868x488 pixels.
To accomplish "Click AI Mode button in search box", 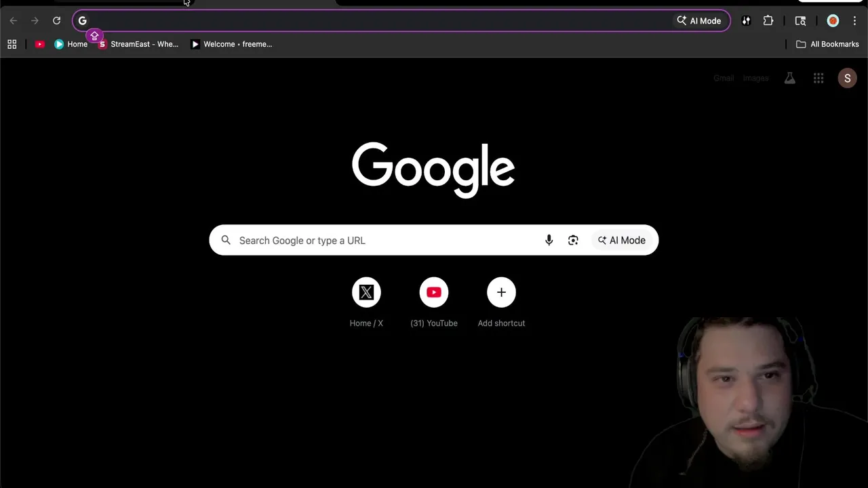I will pos(622,240).
